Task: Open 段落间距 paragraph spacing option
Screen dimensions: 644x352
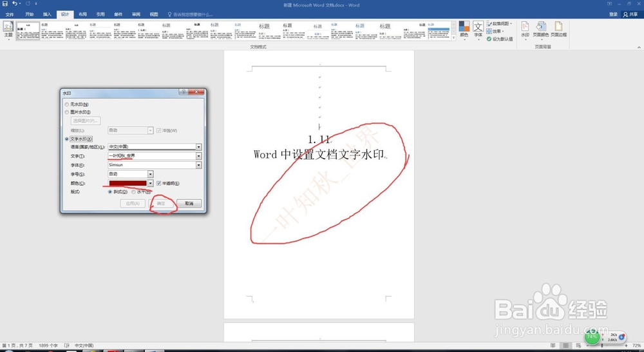Action: click(499, 23)
